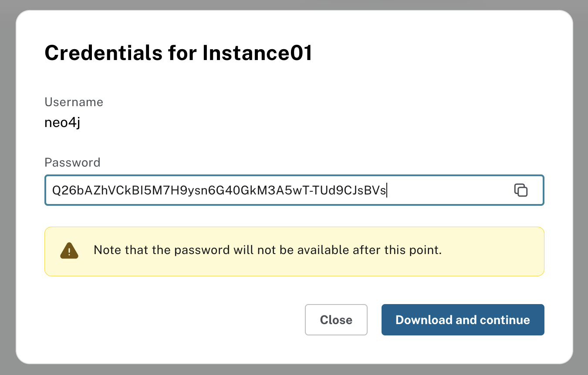The height and width of the screenshot is (375, 588).
Task: Click the neo4j username value
Action: click(62, 123)
